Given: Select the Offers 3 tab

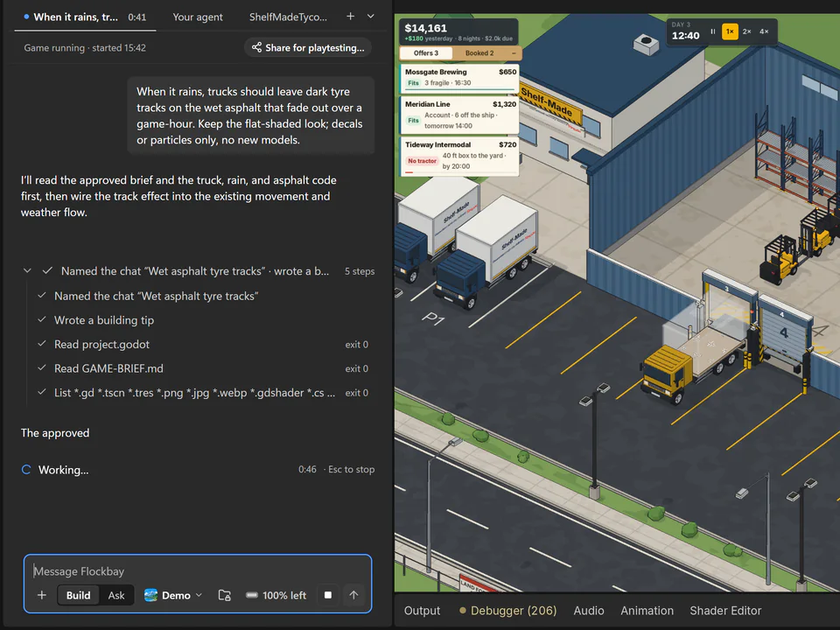Looking at the screenshot, I should pos(426,53).
